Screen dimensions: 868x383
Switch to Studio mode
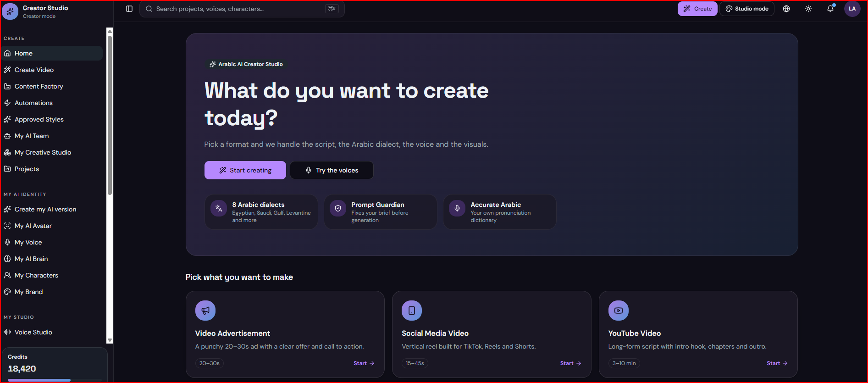tap(747, 9)
